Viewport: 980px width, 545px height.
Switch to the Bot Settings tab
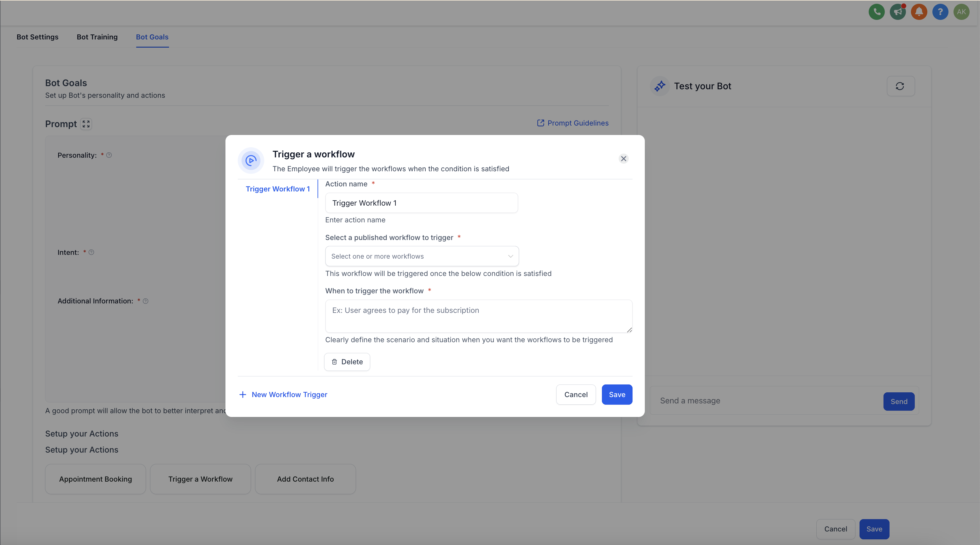coord(37,37)
